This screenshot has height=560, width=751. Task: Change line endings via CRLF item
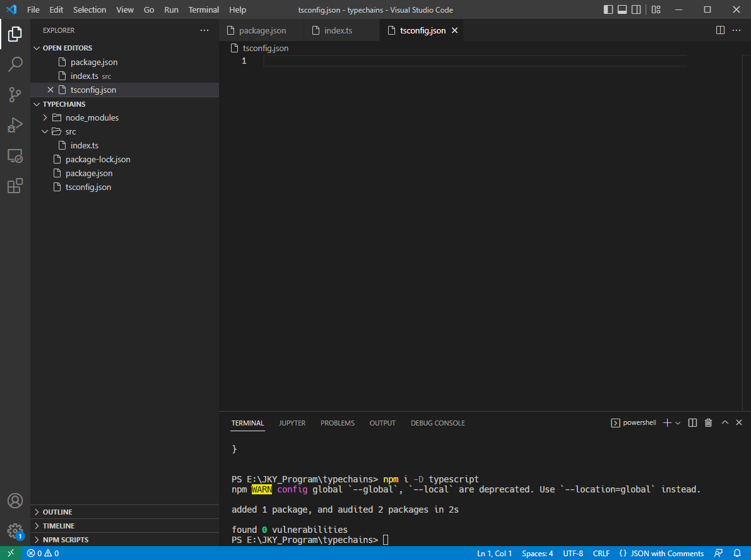[601, 553]
